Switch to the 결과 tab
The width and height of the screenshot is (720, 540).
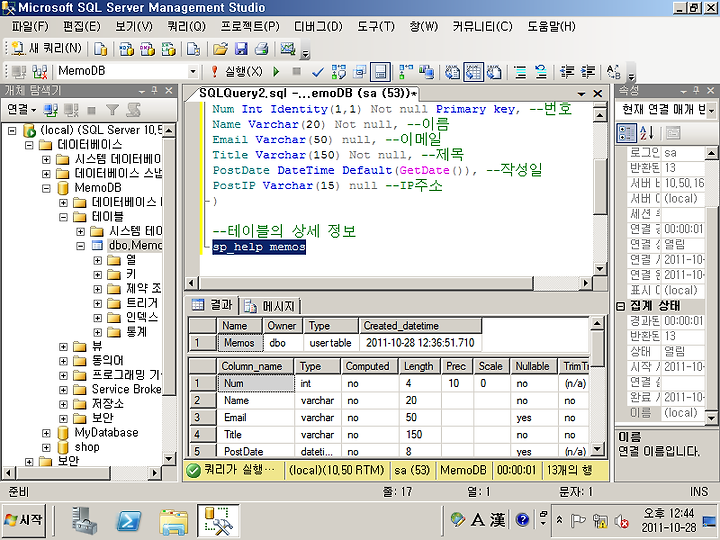[x=213, y=305]
